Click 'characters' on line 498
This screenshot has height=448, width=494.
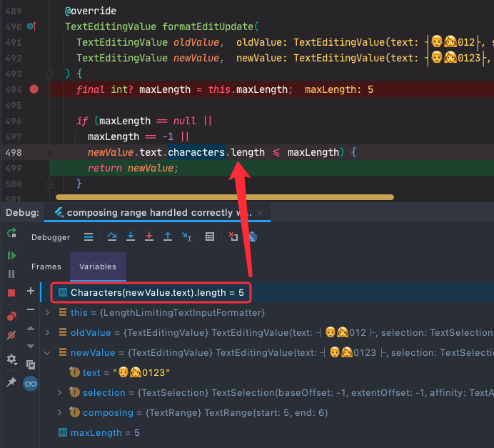[196, 153]
